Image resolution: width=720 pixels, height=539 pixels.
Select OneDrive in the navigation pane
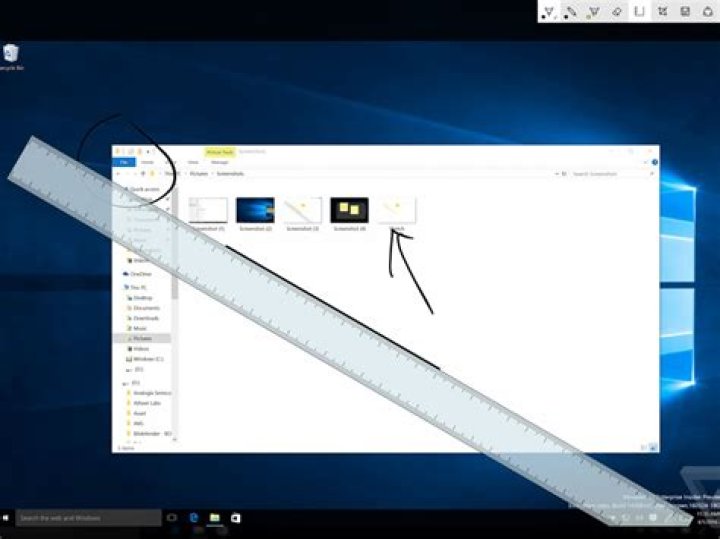138,274
